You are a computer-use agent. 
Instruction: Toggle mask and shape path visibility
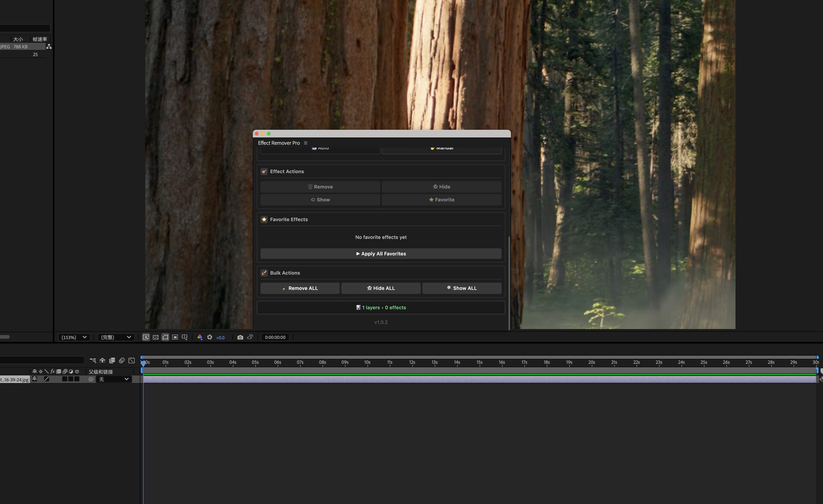pos(165,337)
